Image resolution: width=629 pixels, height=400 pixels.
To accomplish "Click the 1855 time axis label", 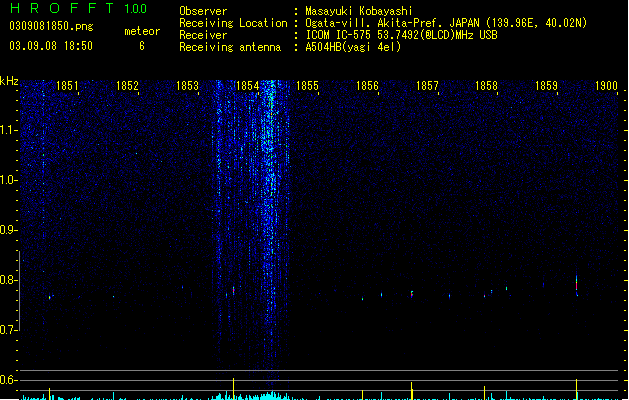I will tap(307, 86).
